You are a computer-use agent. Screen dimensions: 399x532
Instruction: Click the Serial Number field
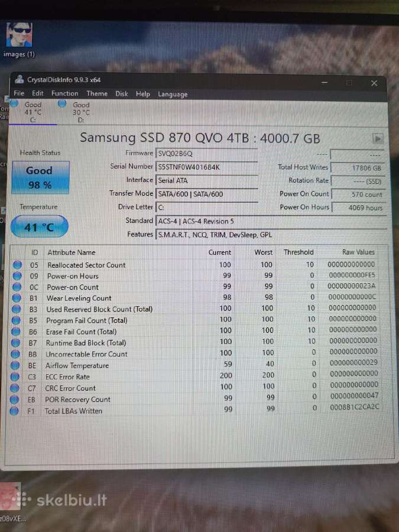(207, 167)
